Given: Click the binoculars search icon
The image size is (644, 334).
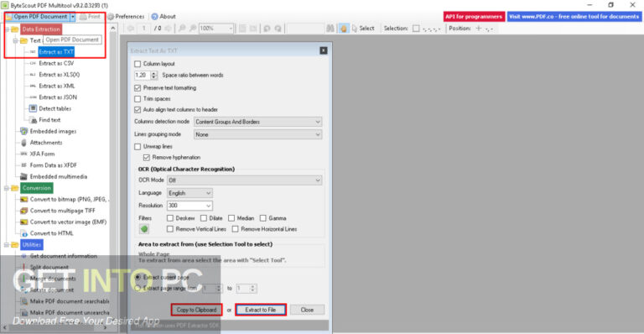Looking at the screenshot, I should [330, 29].
